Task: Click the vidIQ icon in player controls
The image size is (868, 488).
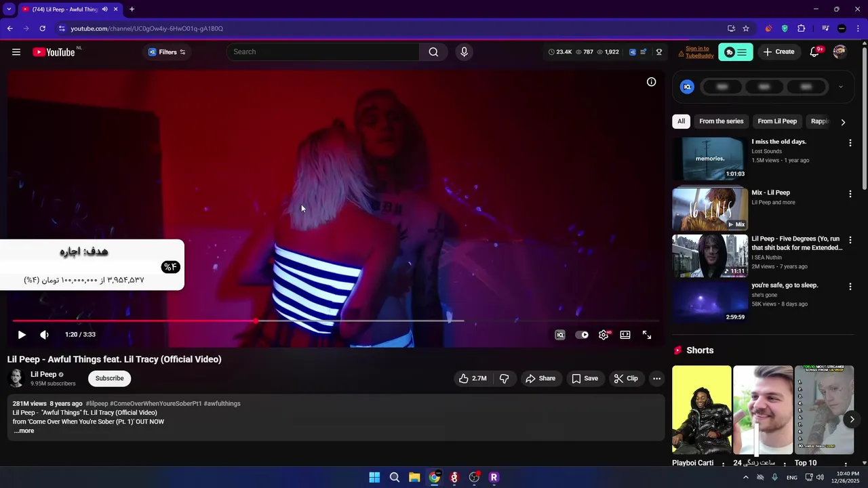Action: [x=560, y=335]
